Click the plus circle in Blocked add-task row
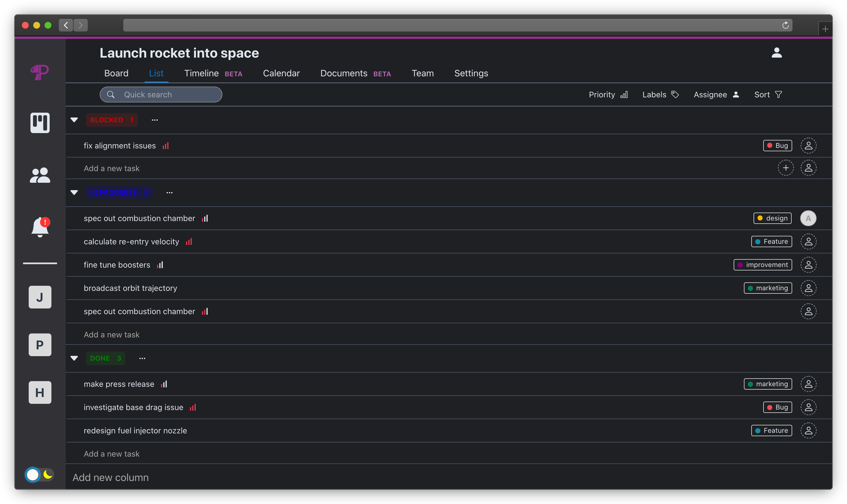This screenshot has width=847, height=504. coord(785,168)
